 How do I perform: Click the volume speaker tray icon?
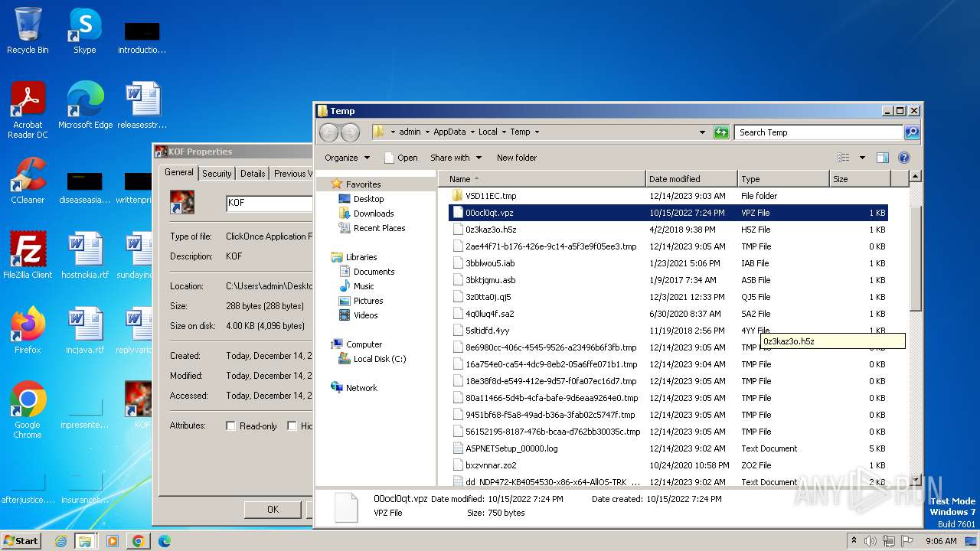[870, 541]
